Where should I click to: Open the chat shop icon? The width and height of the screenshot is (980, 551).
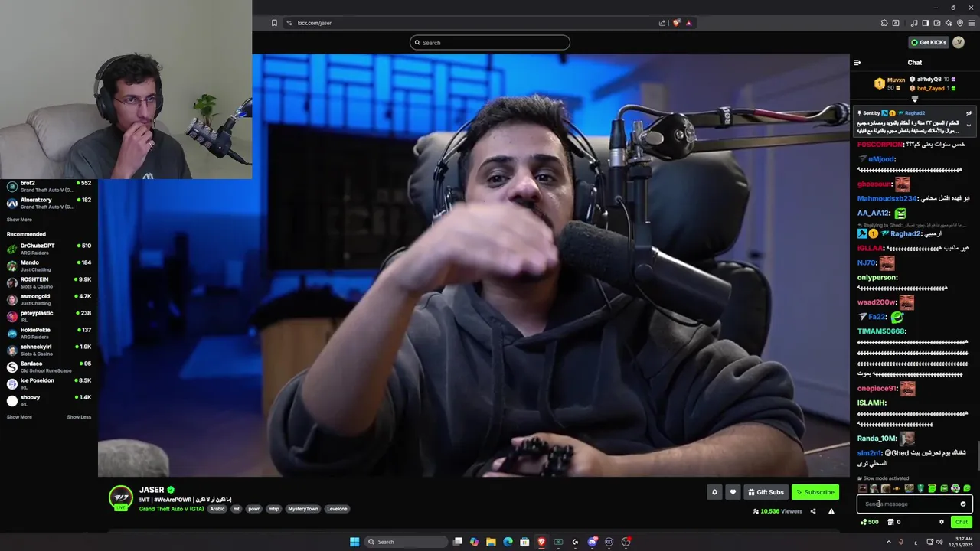(x=890, y=522)
